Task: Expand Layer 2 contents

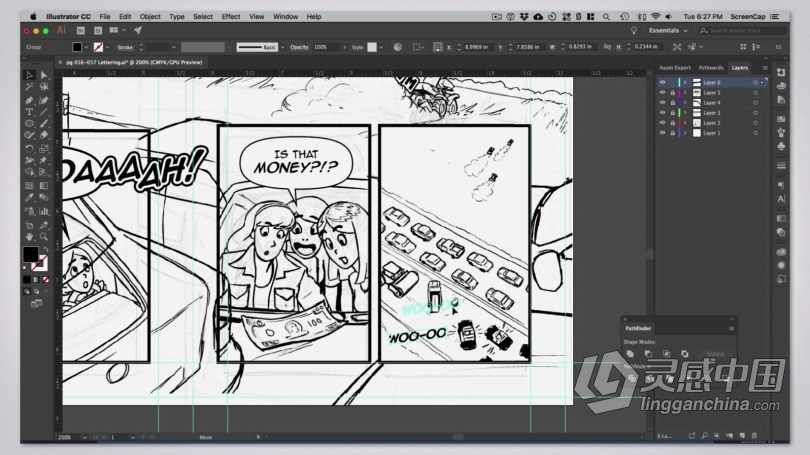Action: point(686,123)
